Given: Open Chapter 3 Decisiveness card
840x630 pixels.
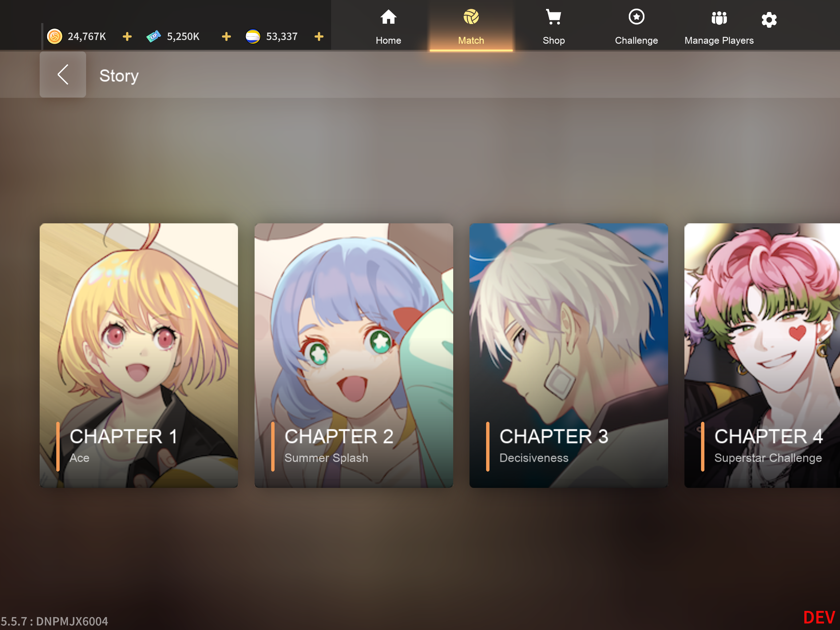Looking at the screenshot, I should (x=569, y=355).
